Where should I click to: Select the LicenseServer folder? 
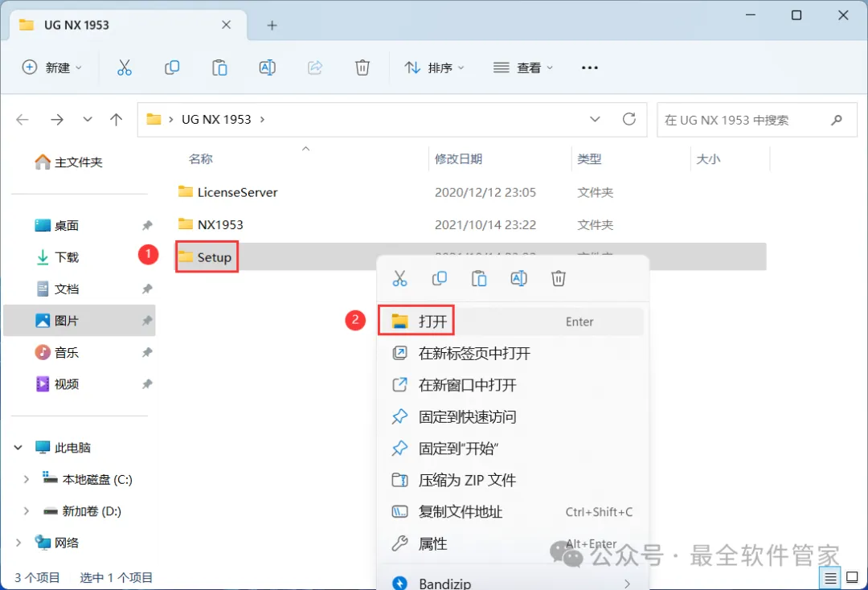pyautogui.click(x=228, y=192)
